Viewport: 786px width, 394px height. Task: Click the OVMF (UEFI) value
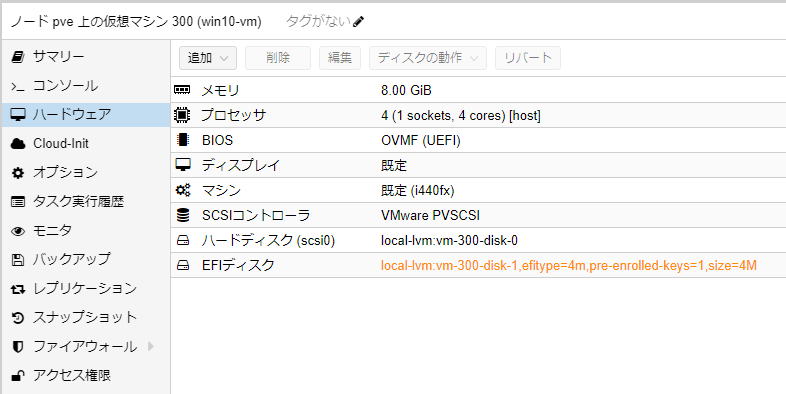point(421,141)
